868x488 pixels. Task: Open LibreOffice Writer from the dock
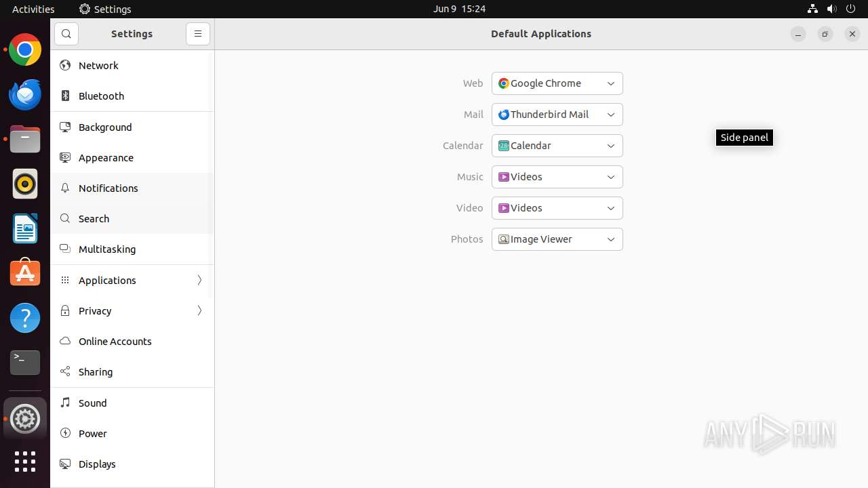coord(25,228)
